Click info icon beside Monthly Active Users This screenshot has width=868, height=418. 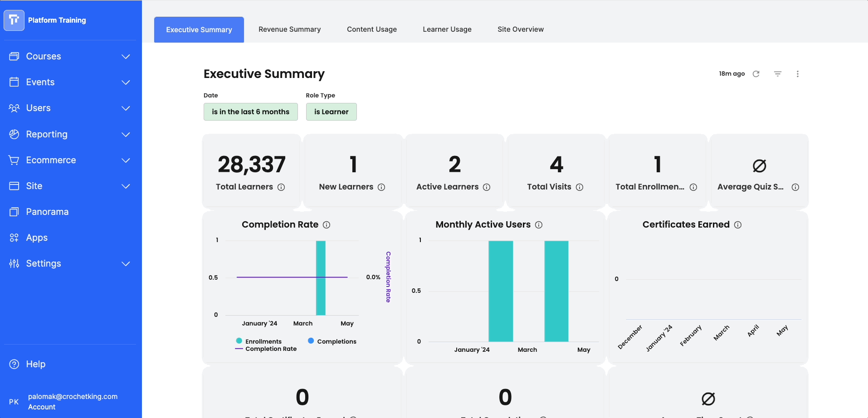pyautogui.click(x=539, y=225)
